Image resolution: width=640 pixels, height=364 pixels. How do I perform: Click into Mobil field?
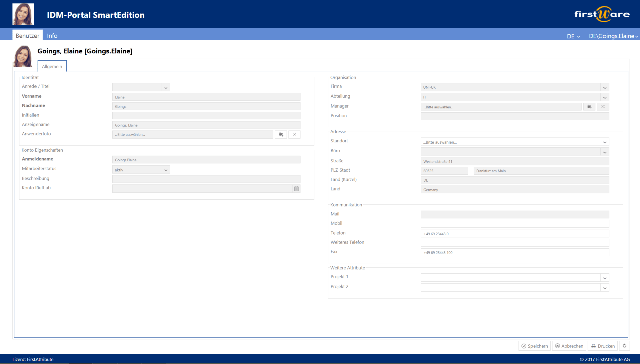(x=515, y=224)
